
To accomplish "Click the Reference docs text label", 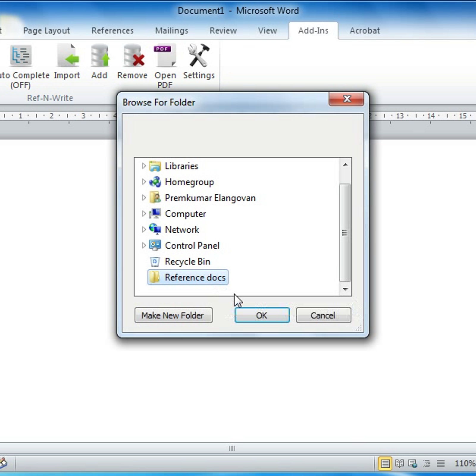I will [195, 278].
